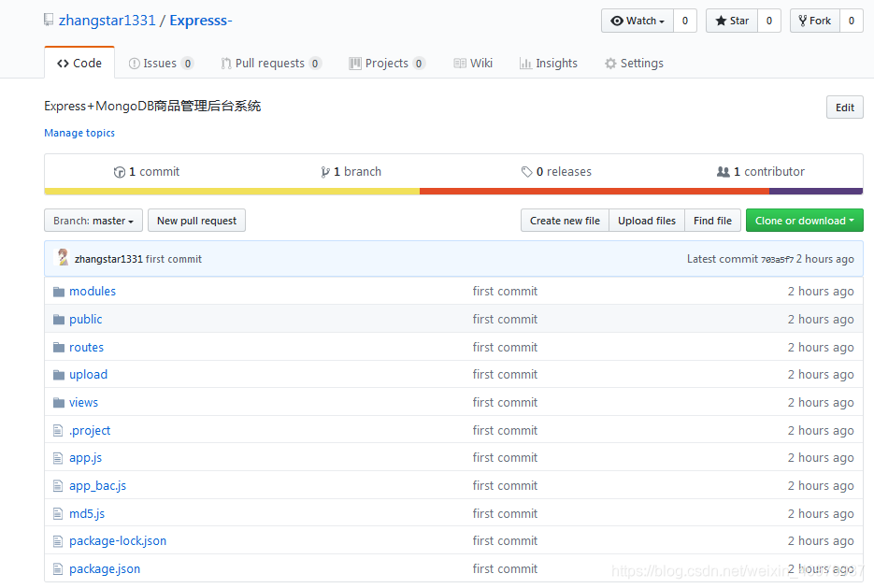
Task: Open the Pull requests tab
Action: coord(271,63)
